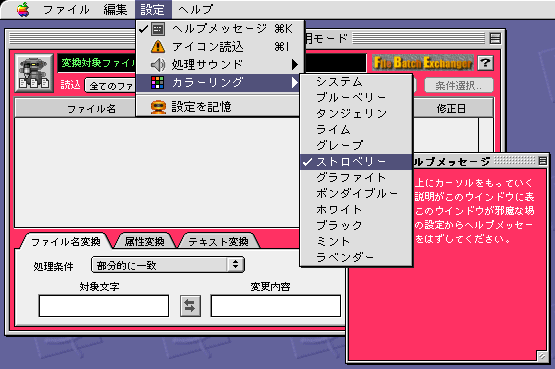The image size is (555, 369).
Task: Click the help window resize grip
Action: point(542,356)
